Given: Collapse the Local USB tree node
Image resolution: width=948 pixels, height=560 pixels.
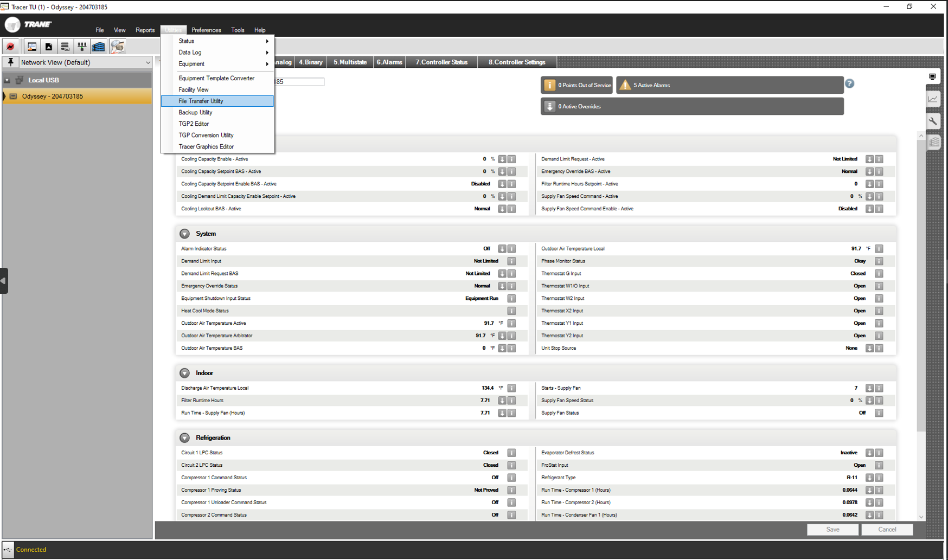Looking at the screenshot, I should point(7,80).
